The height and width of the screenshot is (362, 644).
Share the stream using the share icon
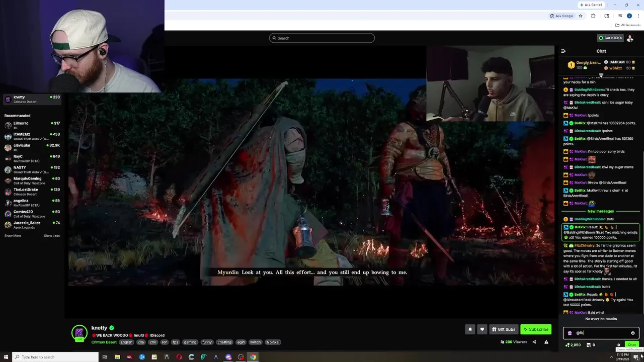534,342
